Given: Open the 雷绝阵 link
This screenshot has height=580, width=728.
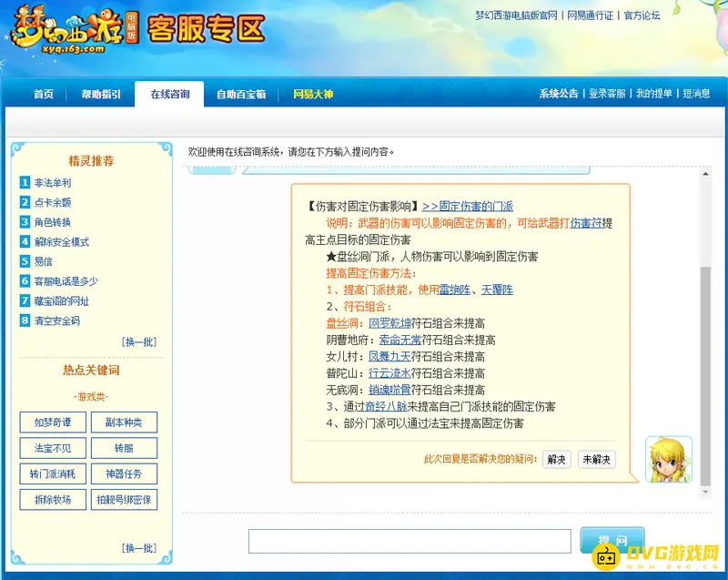Looking at the screenshot, I should tap(455, 290).
